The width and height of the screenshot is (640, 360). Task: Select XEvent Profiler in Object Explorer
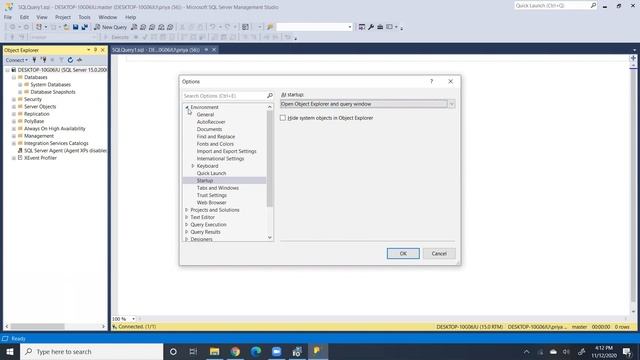coord(40,158)
